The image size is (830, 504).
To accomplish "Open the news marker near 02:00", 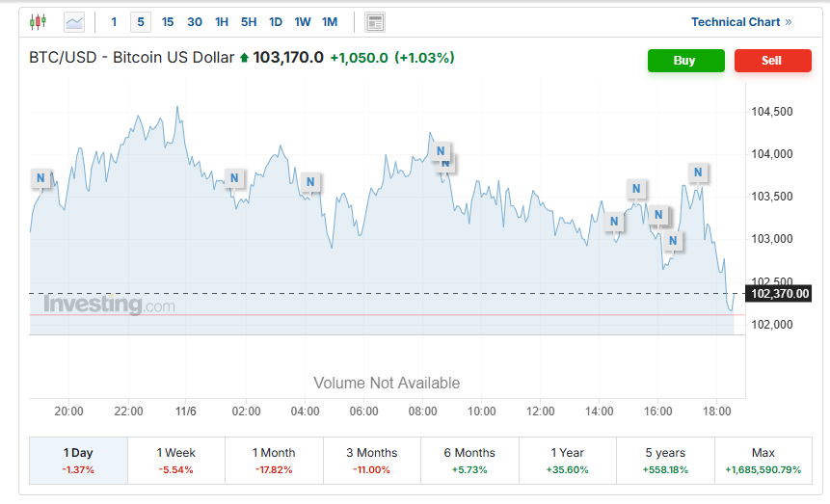I will [x=235, y=177].
